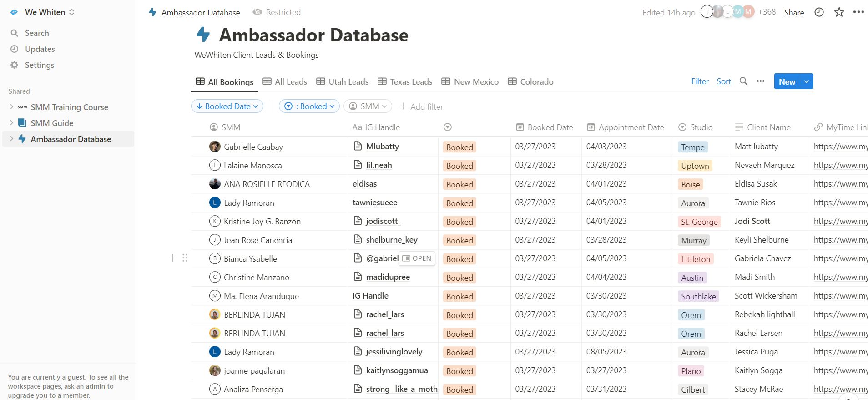This screenshot has width=868, height=400.
Task: Open the jodiscott_ entry
Action: tap(384, 221)
